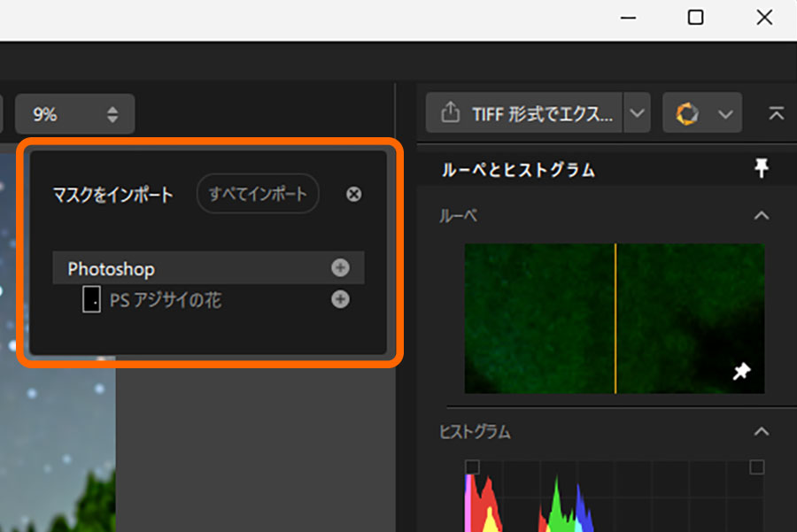This screenshot has height=532, width=797.
Task: Click the 9% zoom level field
Action: pos(74,114)
